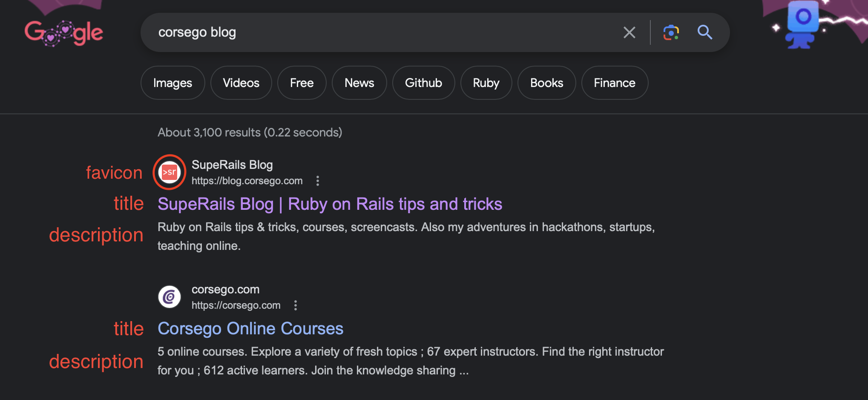Click the Ruby on Rails tips description snippet
This screenshot has height=400, width=868.
point(406,236)
